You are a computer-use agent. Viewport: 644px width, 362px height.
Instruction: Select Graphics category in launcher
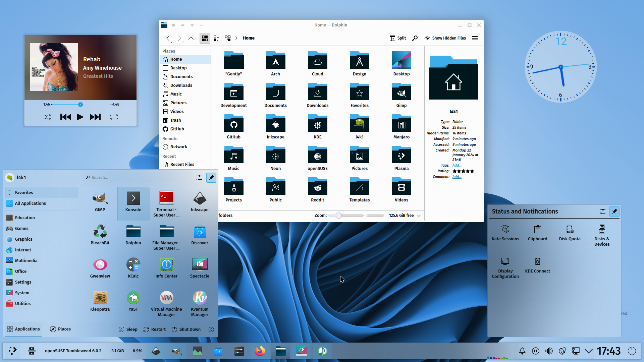[x=42, y=239]
